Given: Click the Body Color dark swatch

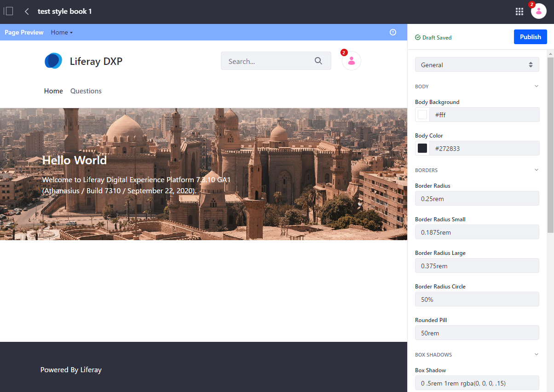Looking at the screenshot, I should pyautogui.click(x=422, y=148).
